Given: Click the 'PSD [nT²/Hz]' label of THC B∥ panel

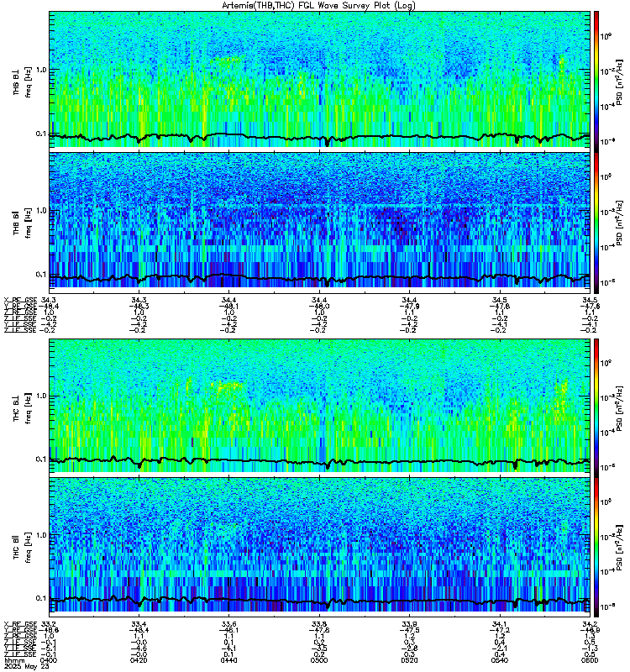Looking at the screenshot, I should [x=619, y=548].
